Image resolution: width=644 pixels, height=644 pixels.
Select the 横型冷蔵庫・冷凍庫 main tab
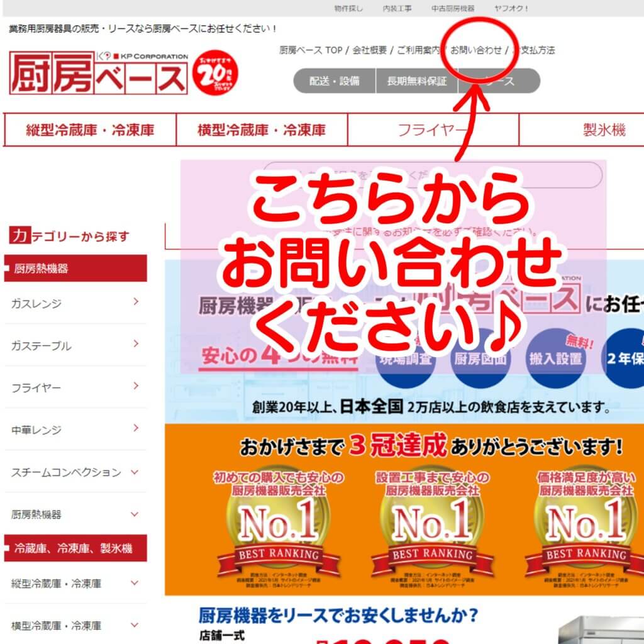262,130
